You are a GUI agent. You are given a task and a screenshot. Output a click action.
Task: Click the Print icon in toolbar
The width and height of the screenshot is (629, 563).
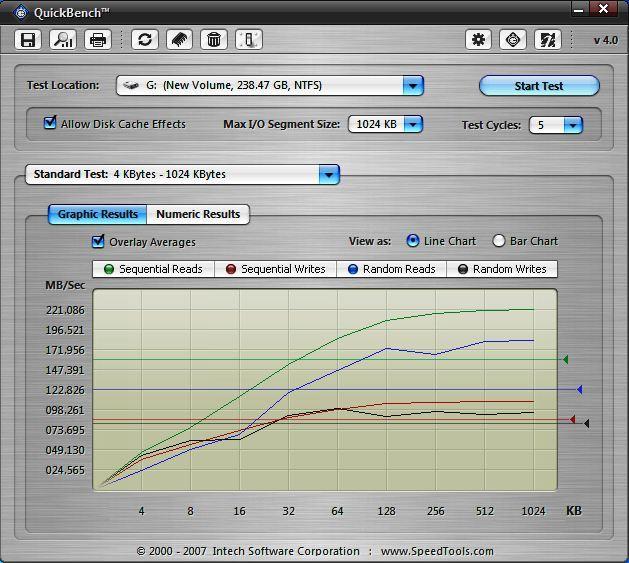click(98, 40)
